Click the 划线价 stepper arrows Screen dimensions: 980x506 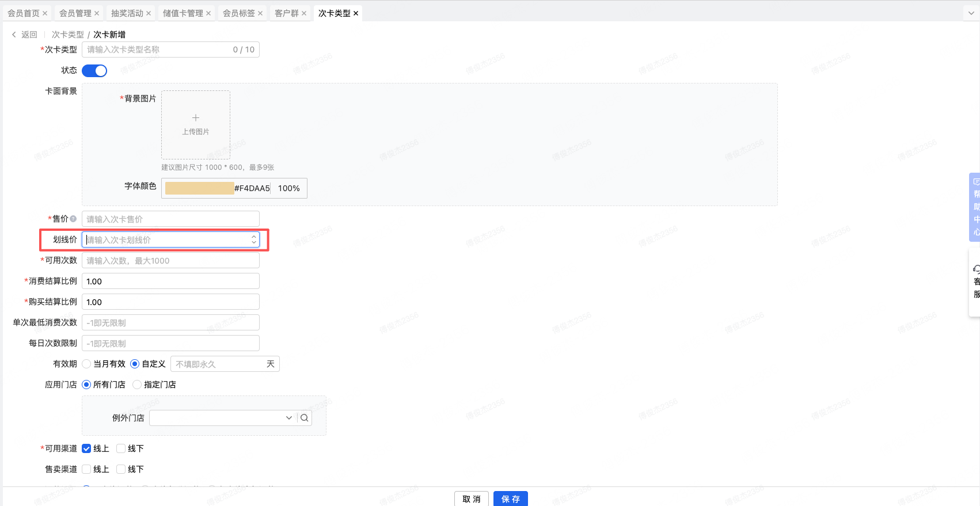(254, 239)
